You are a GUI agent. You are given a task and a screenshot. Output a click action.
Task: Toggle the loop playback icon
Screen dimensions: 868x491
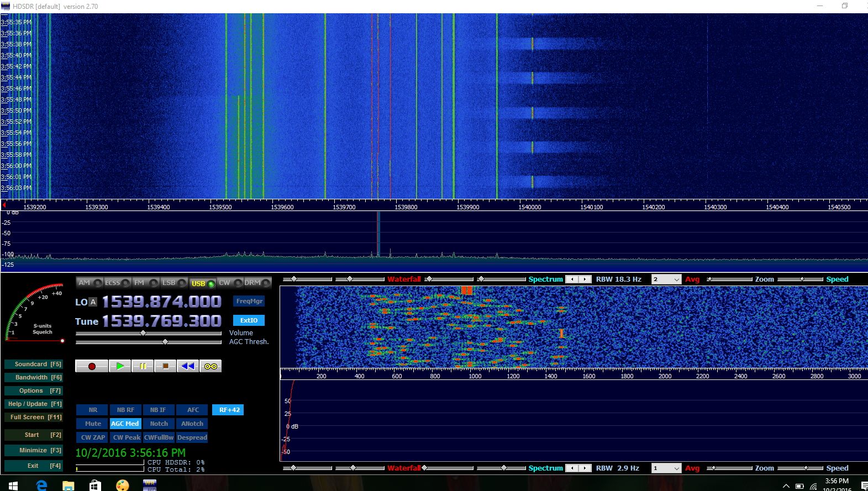[211, 366]
